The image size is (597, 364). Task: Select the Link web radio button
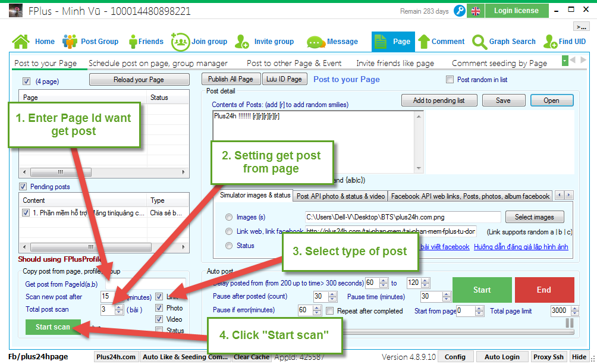click(x=229, y=231)
